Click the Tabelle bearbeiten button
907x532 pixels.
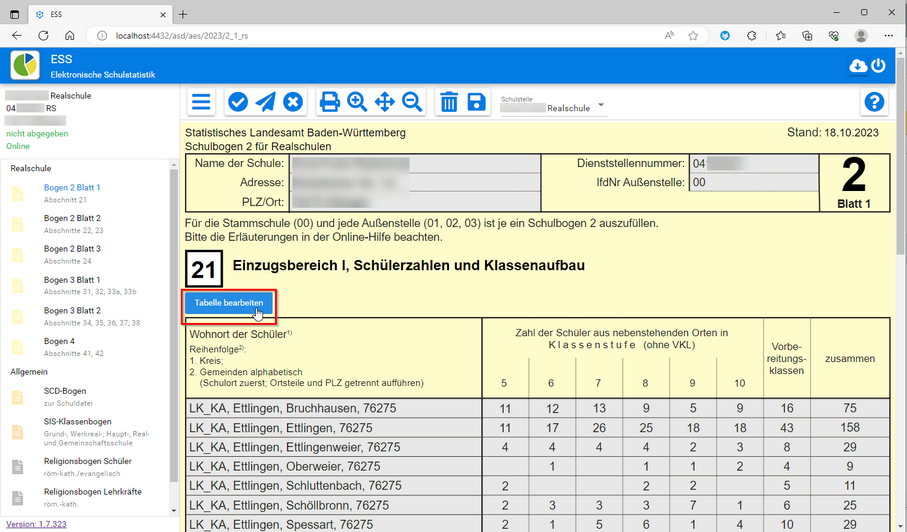[x=229, y=302]
